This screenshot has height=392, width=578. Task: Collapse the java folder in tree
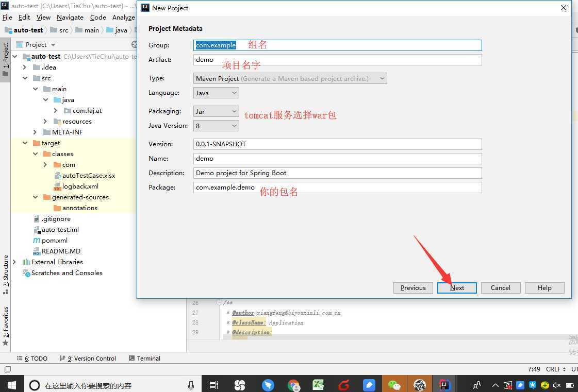click(45, 100)
